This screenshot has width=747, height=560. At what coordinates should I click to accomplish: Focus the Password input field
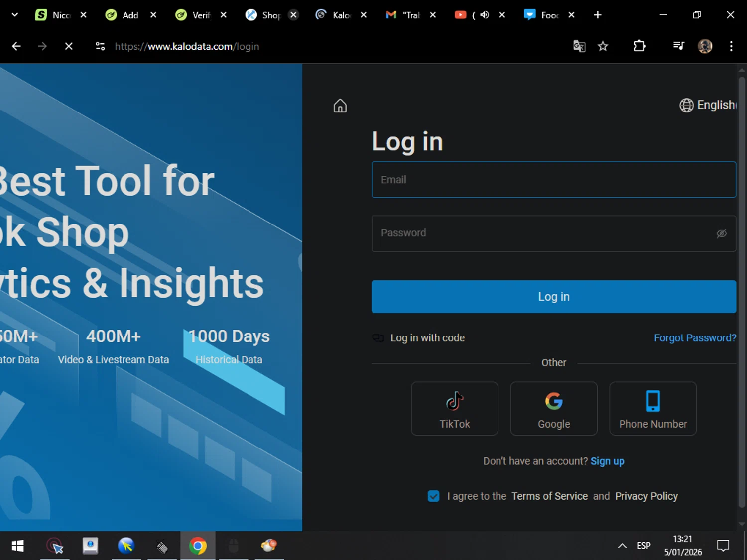tap(553, 233)
